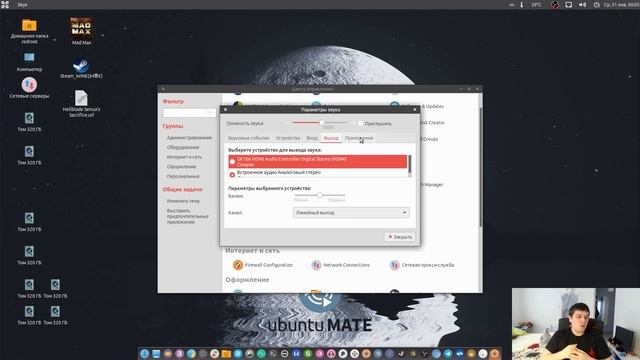Select Встроенное аудио Аналоговый стерео radio button
The image size is (640, 360).
[232, 174]
